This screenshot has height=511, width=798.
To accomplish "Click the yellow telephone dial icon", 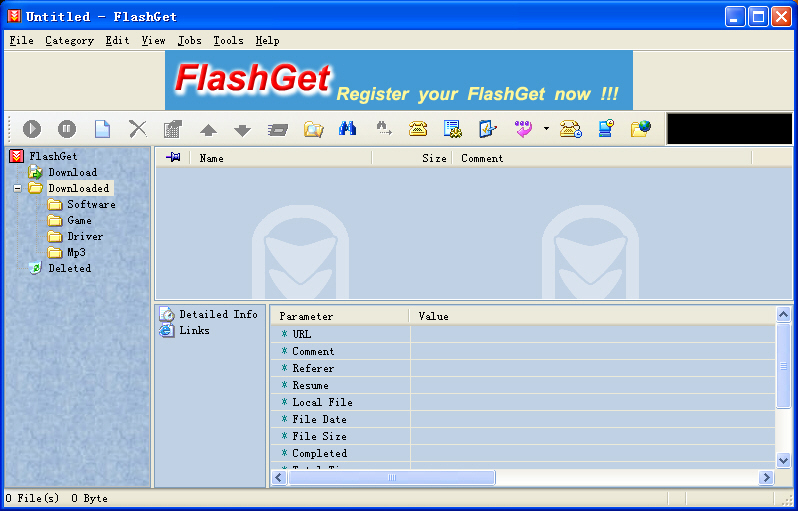I will point(418,129).
